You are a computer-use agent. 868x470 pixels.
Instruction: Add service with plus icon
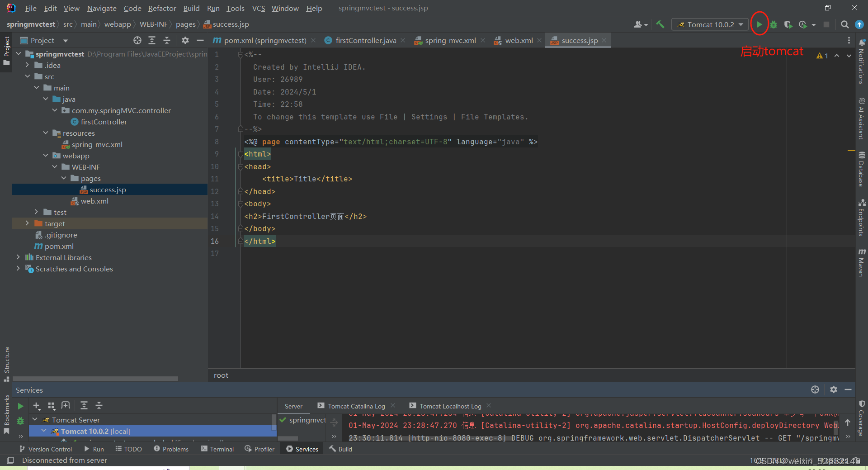pyautogui.click(x=37, y=406)
